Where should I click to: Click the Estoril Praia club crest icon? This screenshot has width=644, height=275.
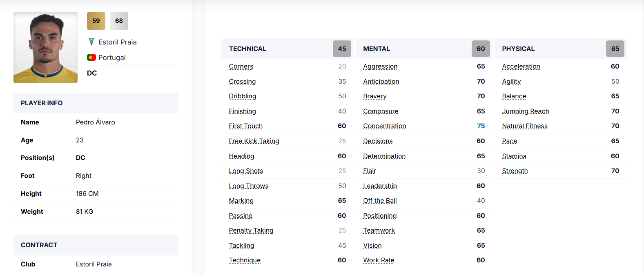[91, 42]
